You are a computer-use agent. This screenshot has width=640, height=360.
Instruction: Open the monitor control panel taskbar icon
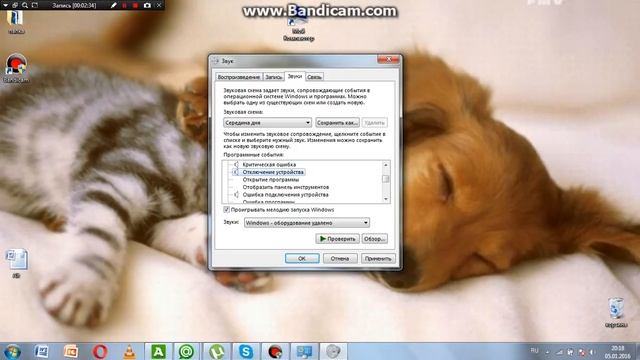coord(304,351)
